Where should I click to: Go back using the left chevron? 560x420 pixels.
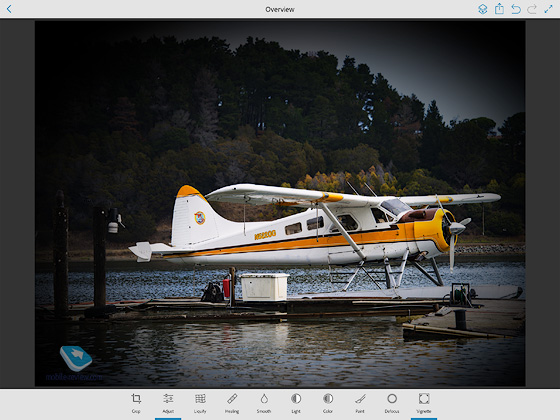click(x=9, y=9)
